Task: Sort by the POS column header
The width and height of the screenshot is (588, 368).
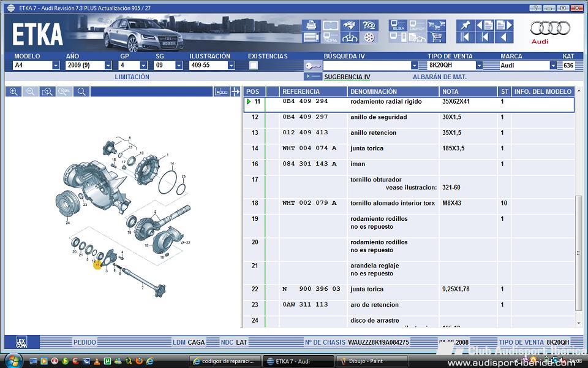Action: [255, 91]
